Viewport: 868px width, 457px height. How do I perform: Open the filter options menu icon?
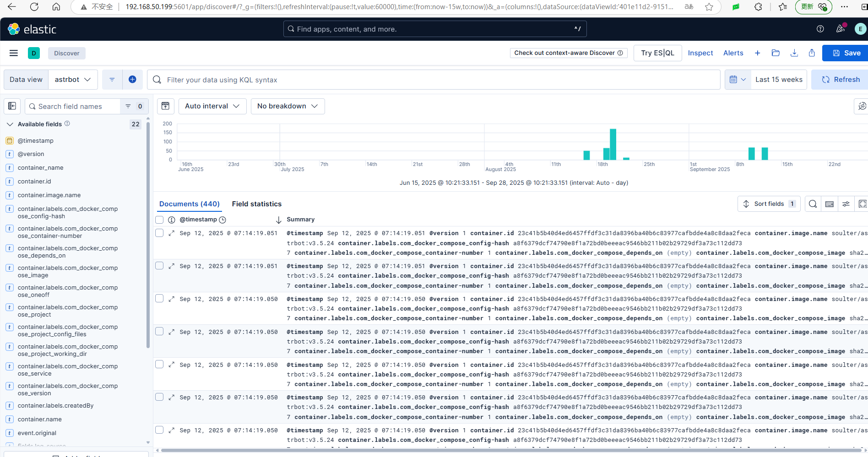pyautogui.click(x=112, y=80)
